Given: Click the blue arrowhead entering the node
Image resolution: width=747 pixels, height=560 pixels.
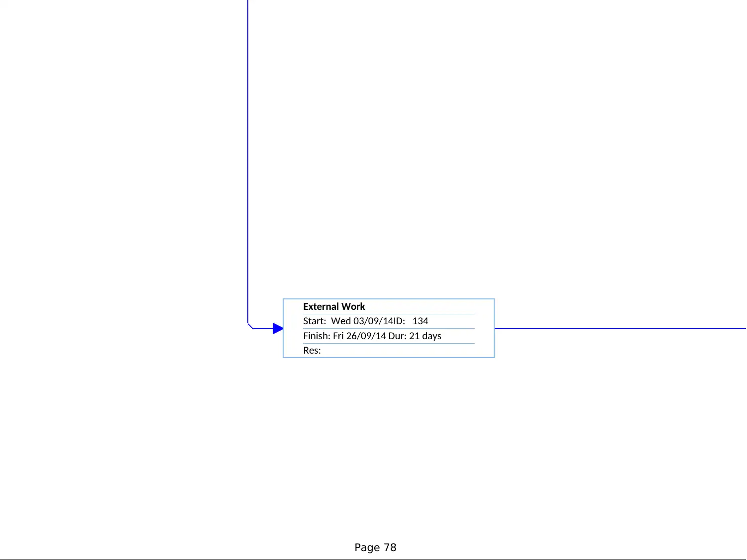Looking at the screenshot, I should (278, 329).
